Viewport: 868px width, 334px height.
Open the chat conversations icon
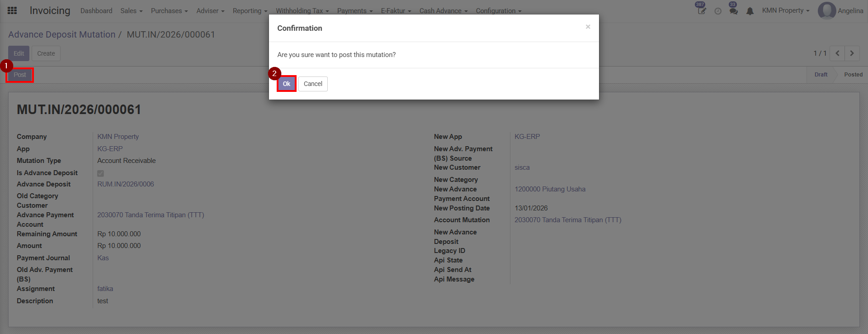click(x=733, y=11)
